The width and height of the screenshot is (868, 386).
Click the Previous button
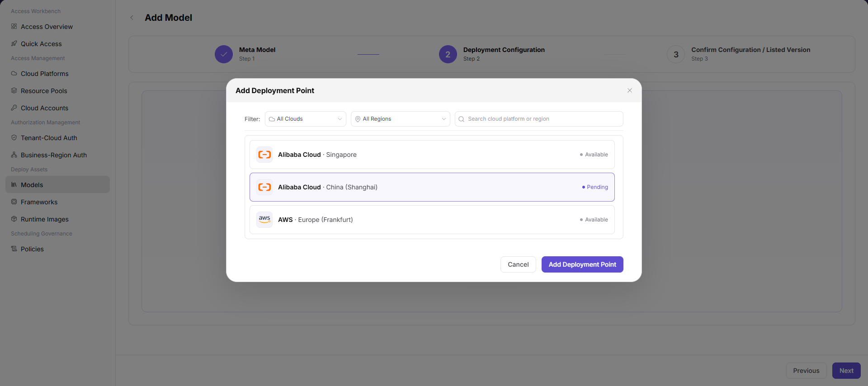tap(806, 371)
